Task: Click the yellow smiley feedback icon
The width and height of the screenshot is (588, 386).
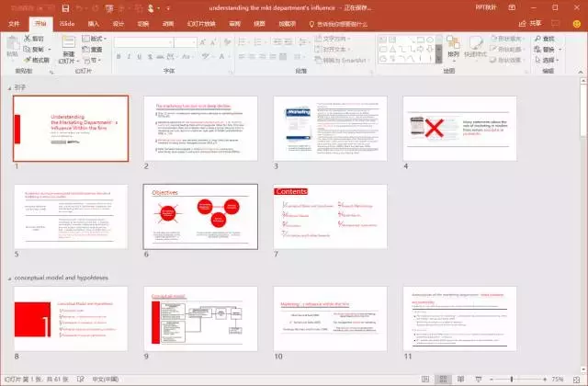Action: point(577,24)
